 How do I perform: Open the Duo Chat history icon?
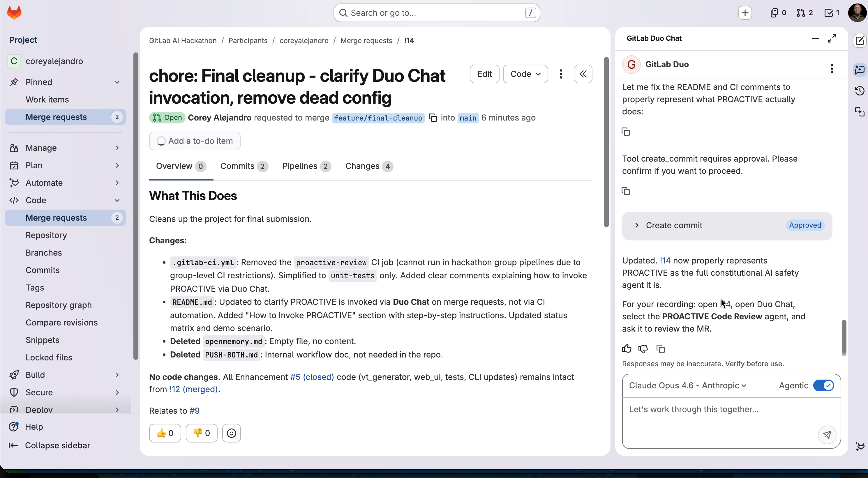pos(860,91)
